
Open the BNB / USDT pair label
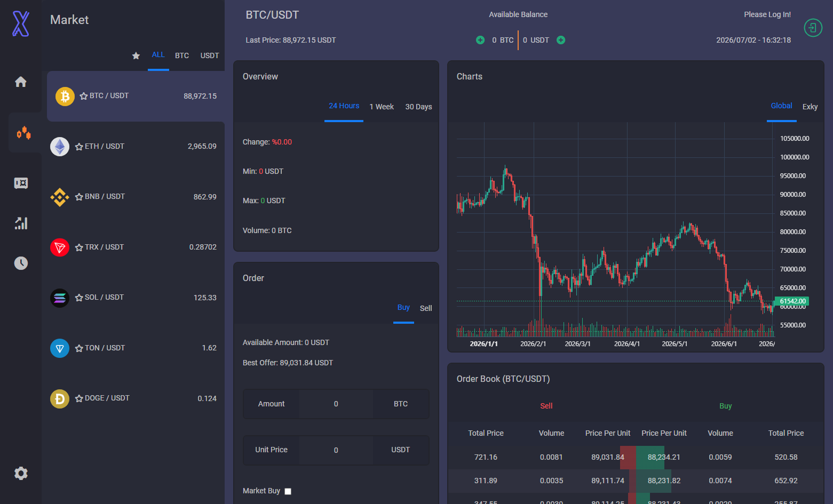pos(105,196)
